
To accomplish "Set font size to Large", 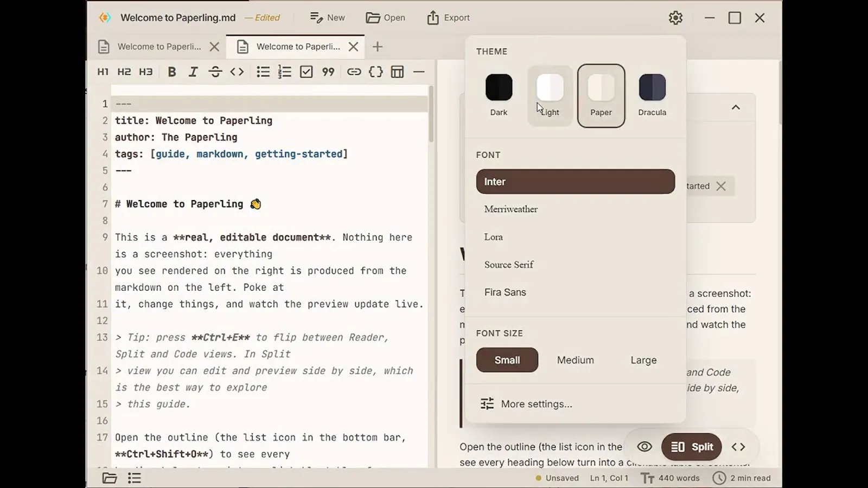I will pos(643,360).
